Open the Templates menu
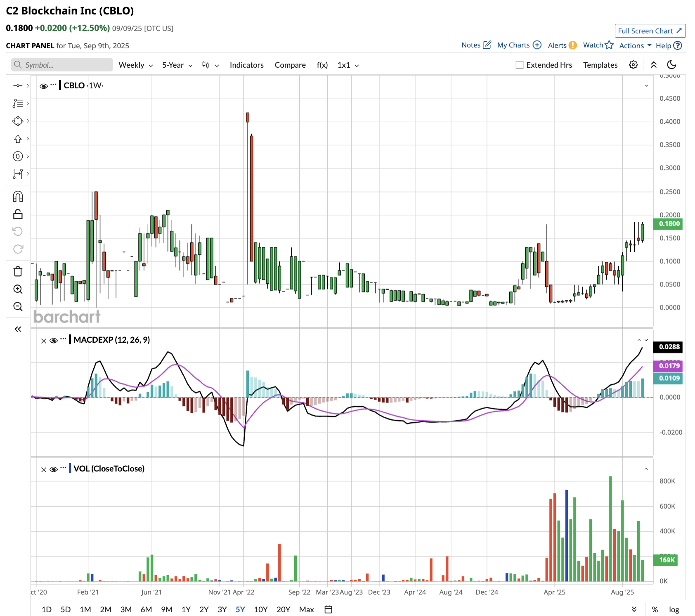The width and height of the screenshot is (695, 616). [x=600, y=65]
